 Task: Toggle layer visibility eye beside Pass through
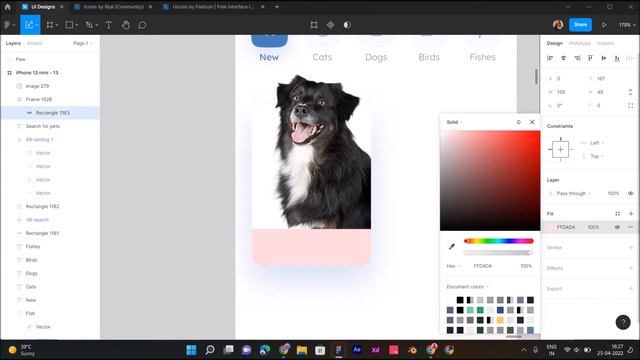(631, 193)
